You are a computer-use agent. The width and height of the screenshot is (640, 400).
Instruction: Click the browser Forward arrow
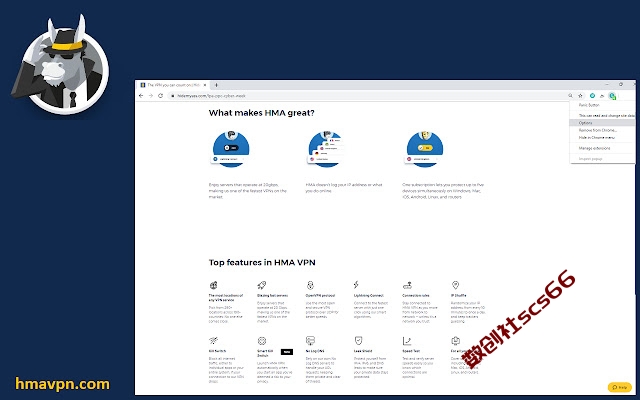coord(151,96)
